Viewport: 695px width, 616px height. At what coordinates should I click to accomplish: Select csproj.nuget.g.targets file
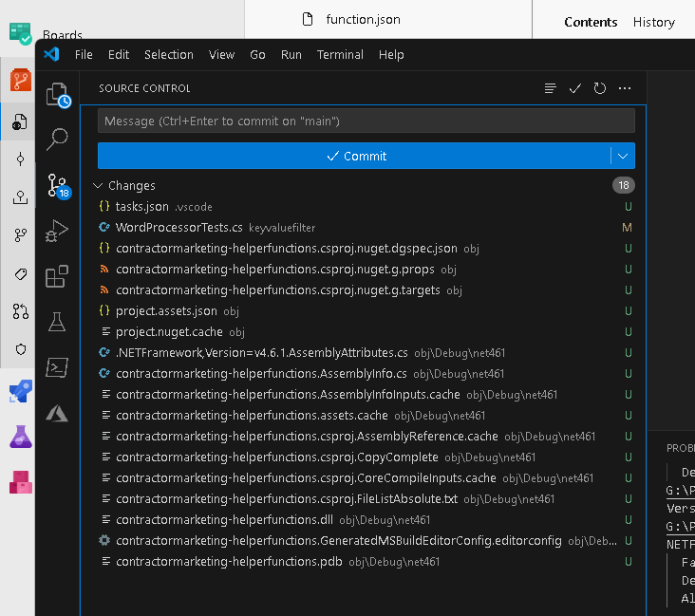click(364, 289)
